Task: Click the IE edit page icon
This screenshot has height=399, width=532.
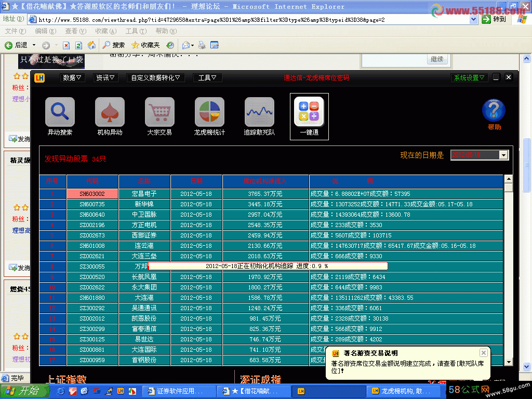Action: (x=215, y=45)
